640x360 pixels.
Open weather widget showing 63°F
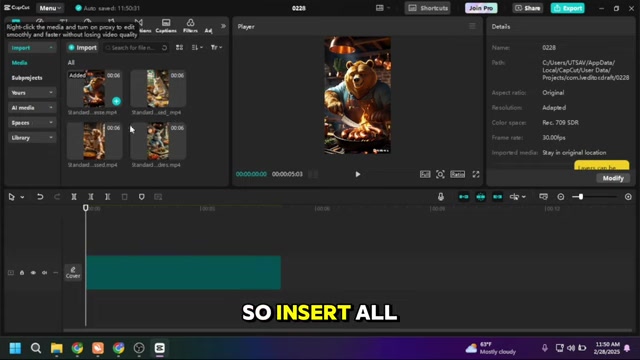click(x=491, y=348)
